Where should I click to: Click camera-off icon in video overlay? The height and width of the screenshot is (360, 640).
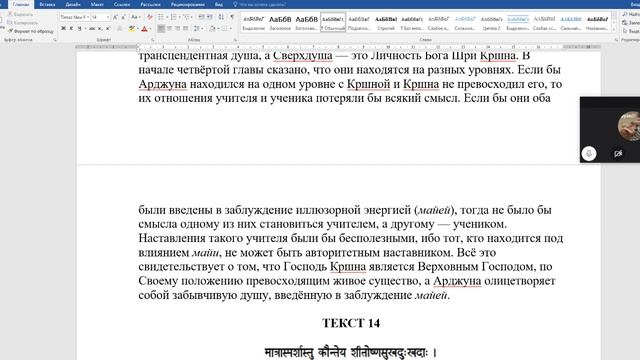pos(618,153)
